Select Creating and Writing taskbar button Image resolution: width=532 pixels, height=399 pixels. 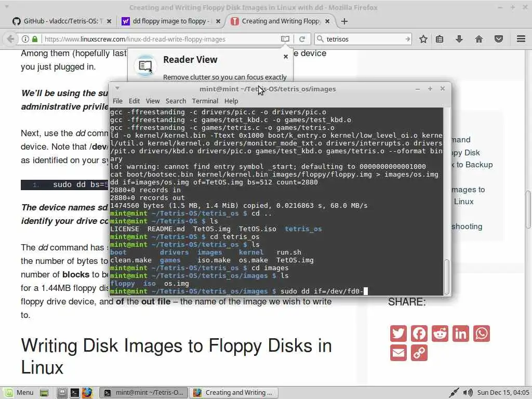click(x=233, y=393)
